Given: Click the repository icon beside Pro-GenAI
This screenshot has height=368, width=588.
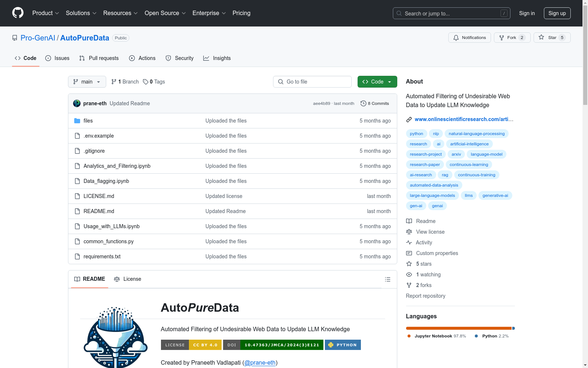Looking at the screenshot, I should point(15,38).
